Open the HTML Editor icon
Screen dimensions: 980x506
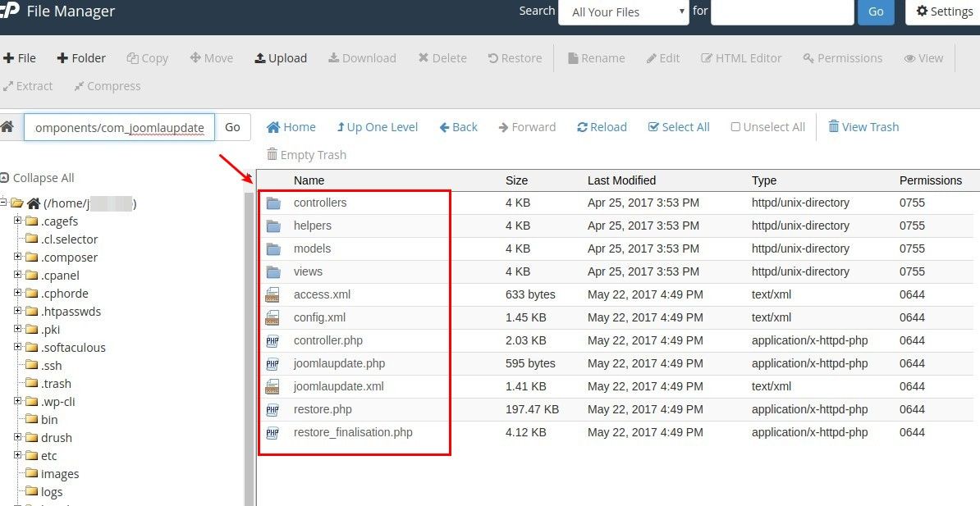point(741,57)
